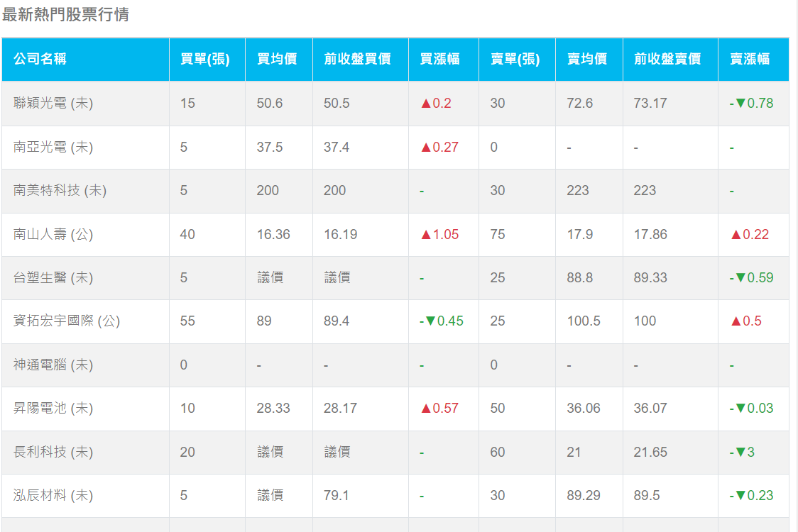This screenshot has height=532, width=798.
Task: Click 資拓宏宇國際 buy orders value 55
Action: (x=188, y=321)
